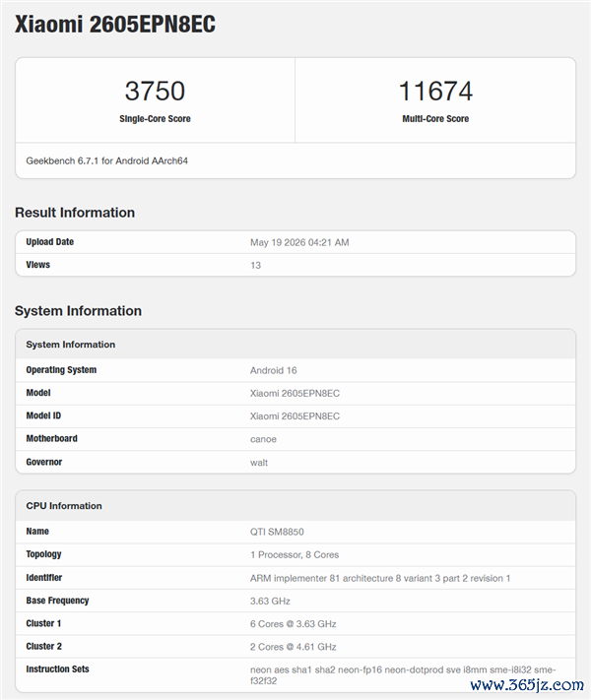Click the Upload Date row label

(x=49, y=242)
